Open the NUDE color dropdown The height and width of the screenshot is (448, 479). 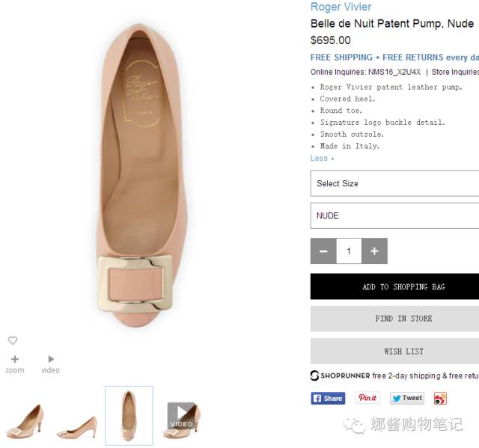pos(394,215)
